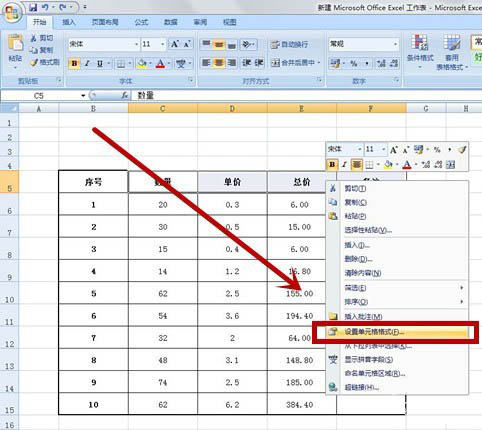
Task: Select row 10 header
Action: pyautogui.click(x=9, y=294)
